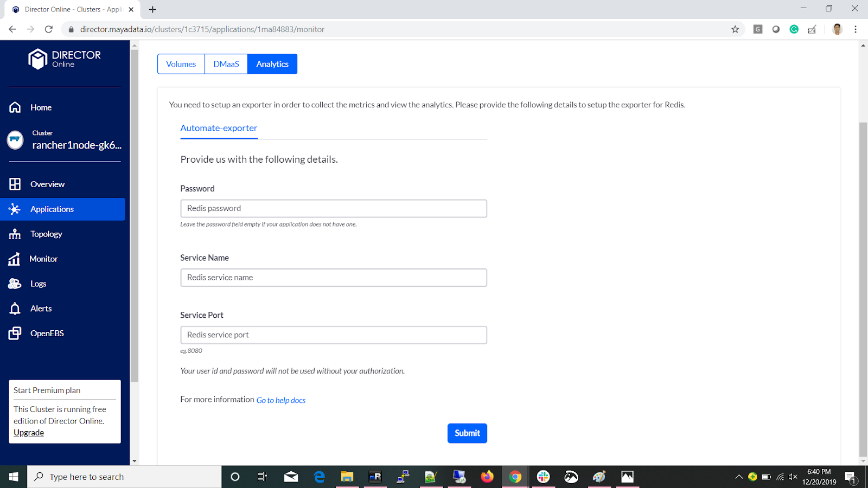
Task: Click the Redis password input field
Action: coord(334,208)
